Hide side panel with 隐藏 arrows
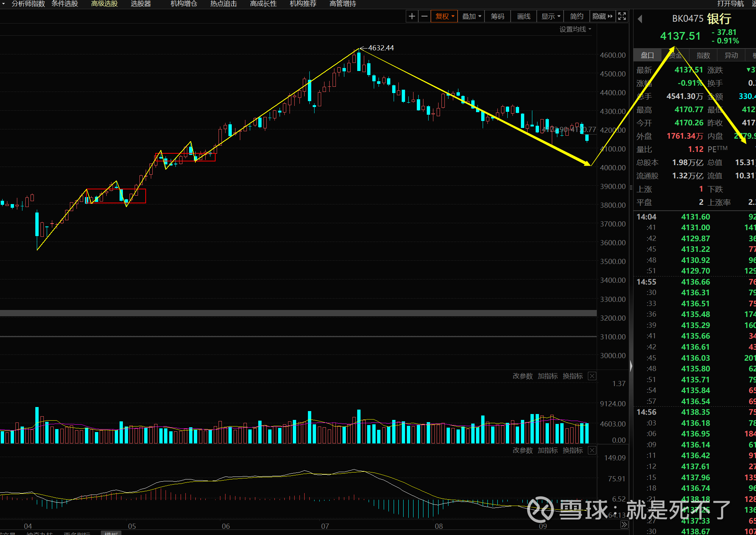 [x=602, y=16]
